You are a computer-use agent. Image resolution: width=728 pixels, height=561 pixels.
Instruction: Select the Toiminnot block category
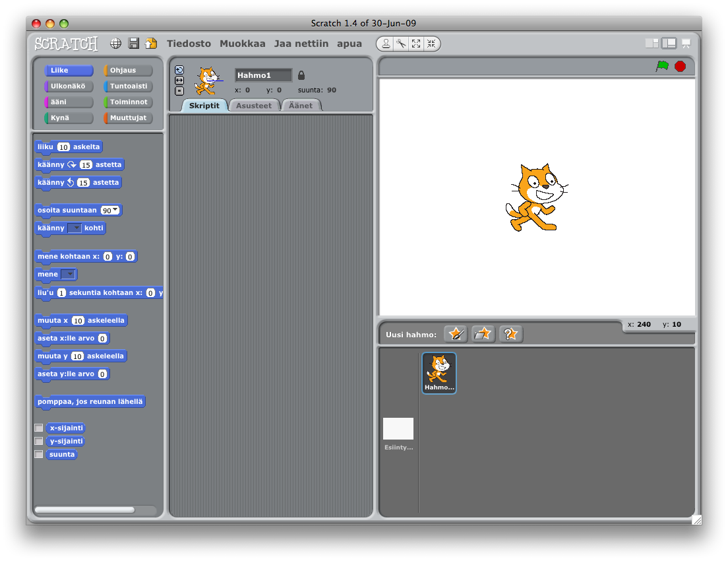[x=128, y=102]
